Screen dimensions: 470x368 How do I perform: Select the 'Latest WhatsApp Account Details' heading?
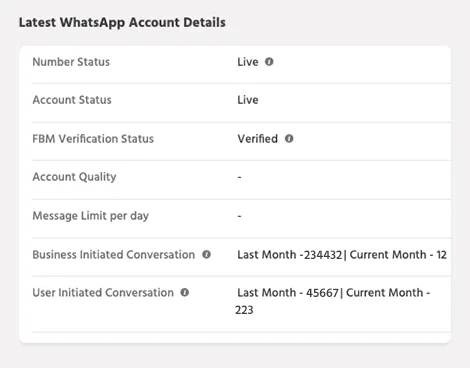pos(122,22)
